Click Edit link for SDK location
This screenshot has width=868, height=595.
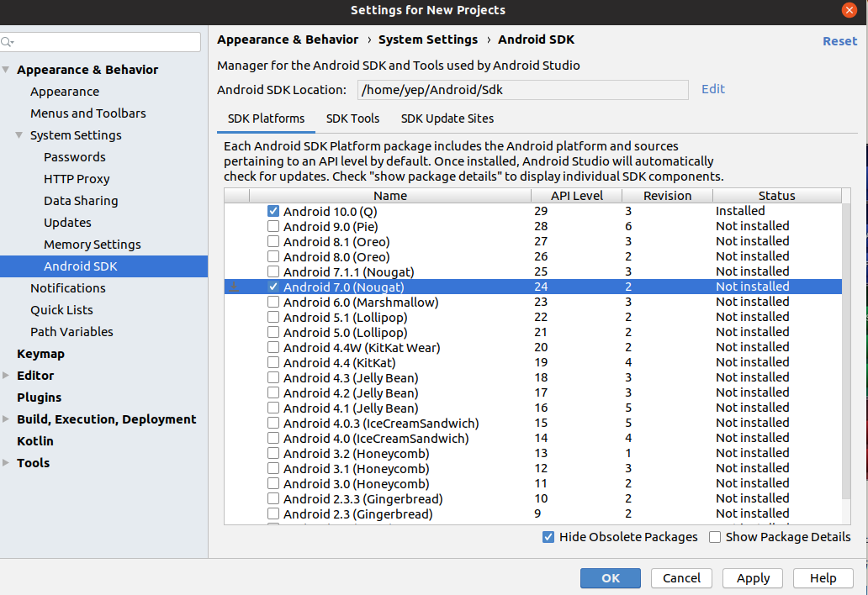713,89
